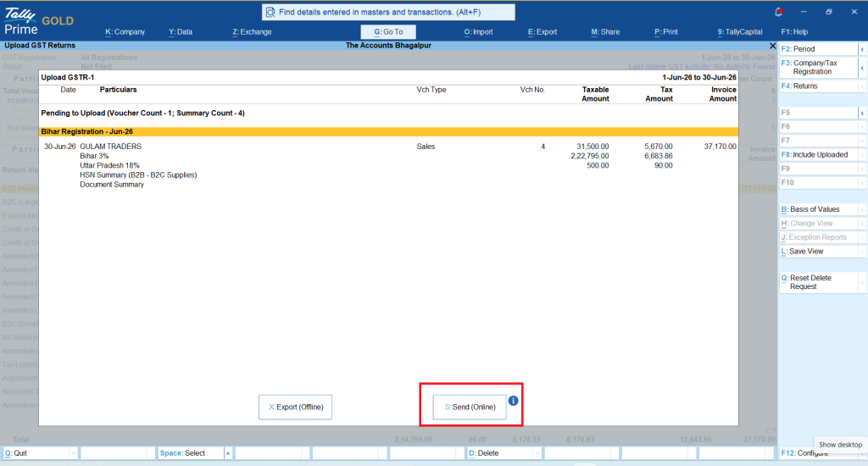The image size is (868, 466).
Task: Open the O: Import menu
Action: click(x=478, y=32)
